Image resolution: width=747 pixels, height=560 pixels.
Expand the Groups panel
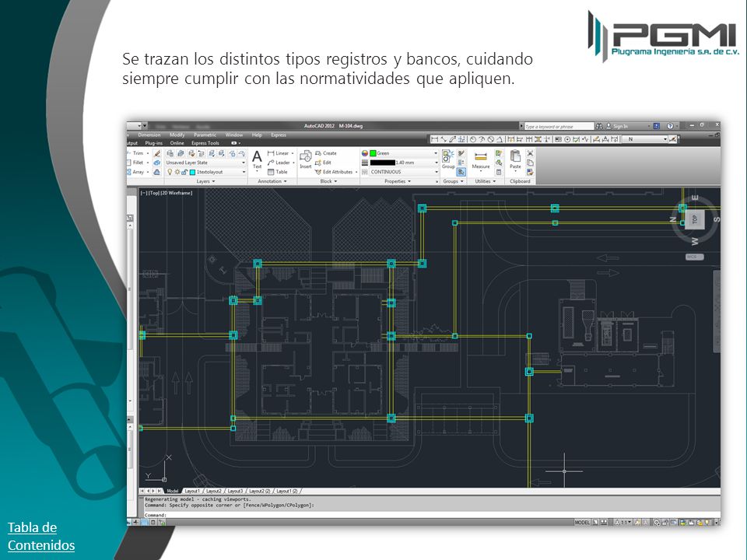pos(453,181)
